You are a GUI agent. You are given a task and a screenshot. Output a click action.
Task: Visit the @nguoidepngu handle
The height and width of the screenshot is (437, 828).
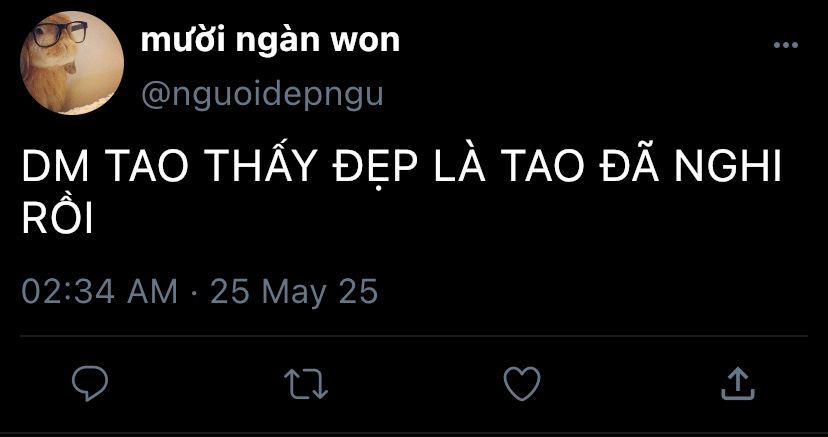(x=262, y=96)
